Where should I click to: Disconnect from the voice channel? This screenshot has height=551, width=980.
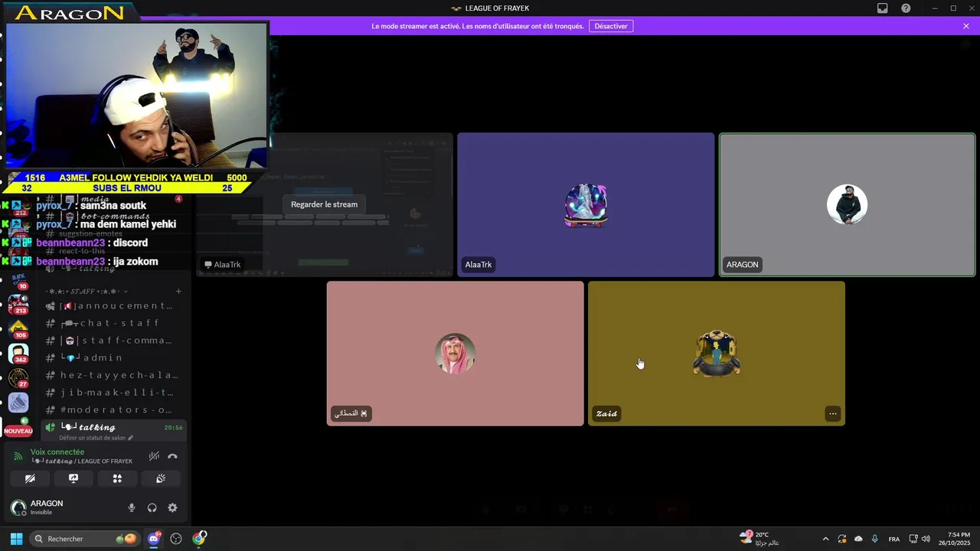172,456
